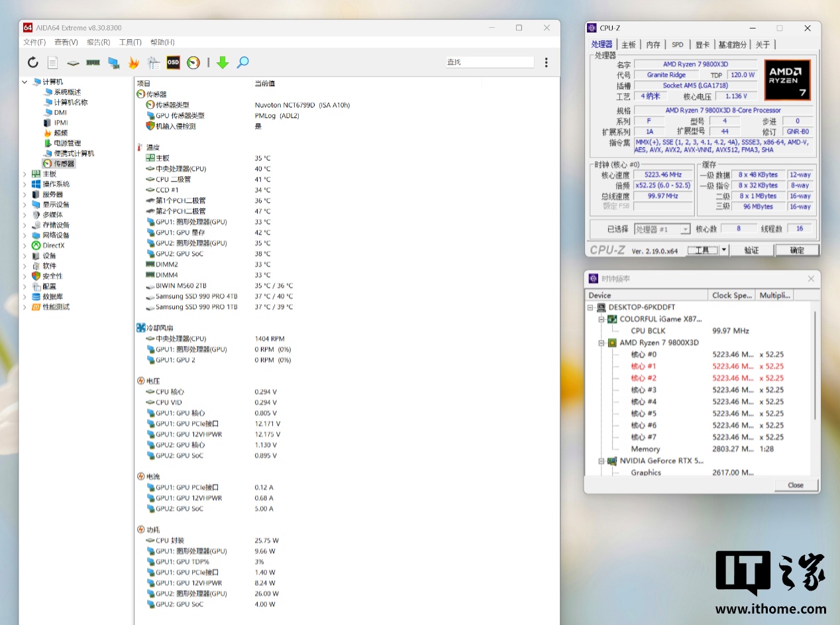Open the report page icon in AIDA64 toolbar
The width and height of the screenshot is (840, 625).
click(x=52, y=62)
